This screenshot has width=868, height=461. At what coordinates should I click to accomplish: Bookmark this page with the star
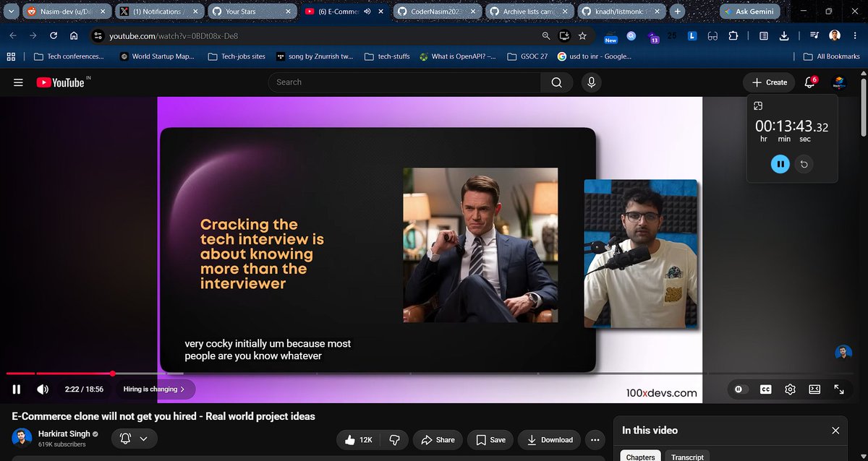[x=582, y=35]
